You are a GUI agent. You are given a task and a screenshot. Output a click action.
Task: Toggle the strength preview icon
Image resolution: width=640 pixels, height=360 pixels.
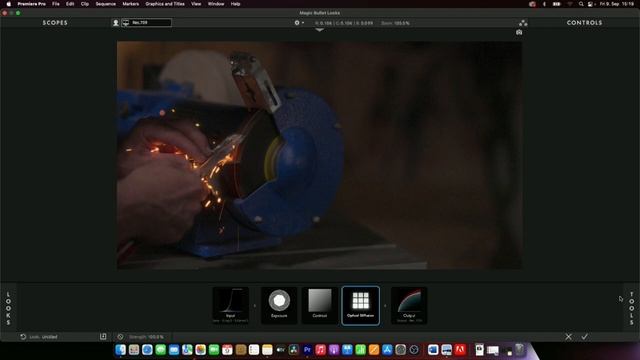click(x=120, y=337)
